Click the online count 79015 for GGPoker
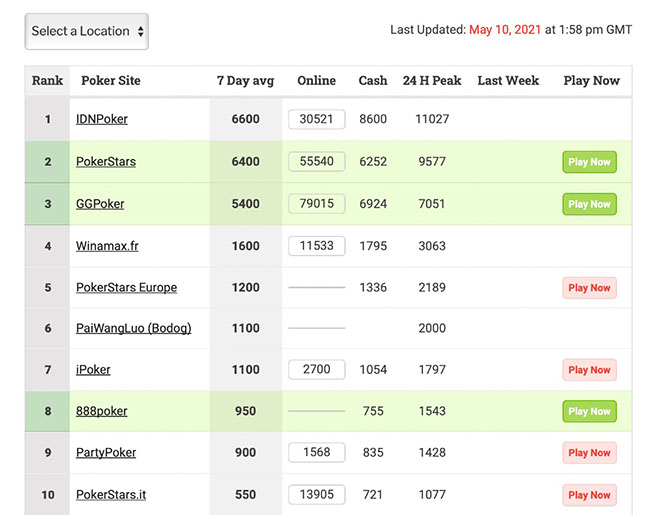654x515 pixels. (x=317, y=204)
